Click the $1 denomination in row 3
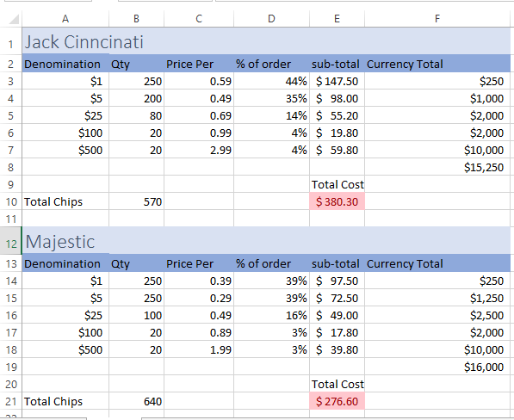This screenshot has width=514, height=420. [65, 81]
